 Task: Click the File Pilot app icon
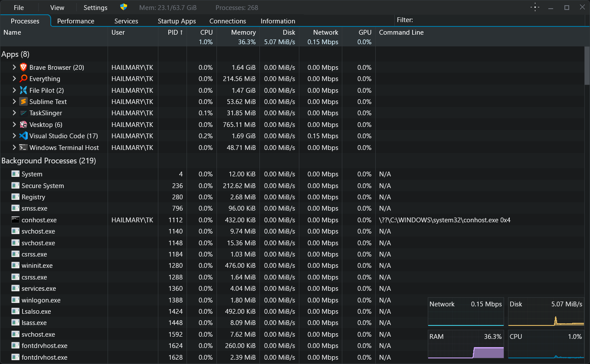click(x=23, y=90)
